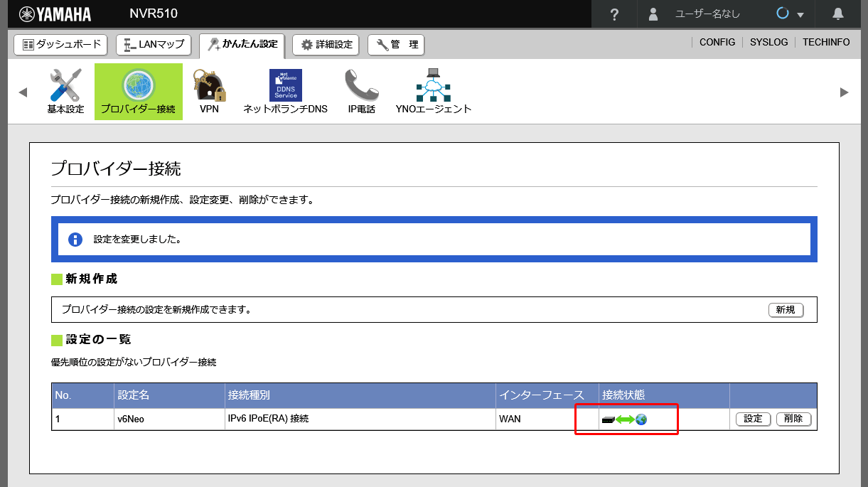
Task: Click the 接続状態 column header
Action: pos(664,395)
